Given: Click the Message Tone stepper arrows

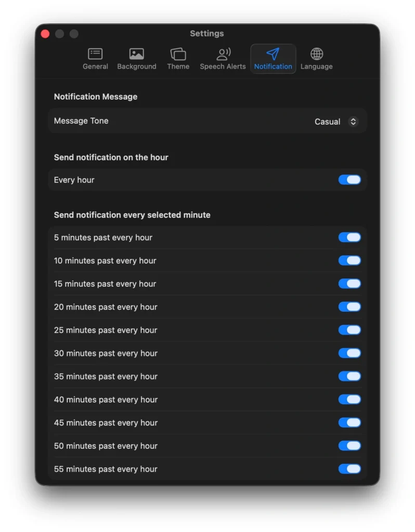Looking at the screenshot, I should (353, 122).
